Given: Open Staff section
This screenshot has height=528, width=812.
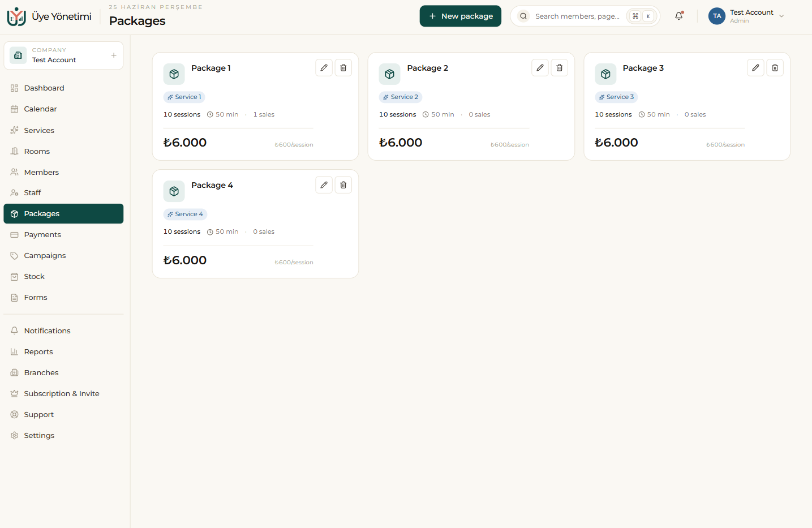Looking at the screenshot, I should point(63,193).
